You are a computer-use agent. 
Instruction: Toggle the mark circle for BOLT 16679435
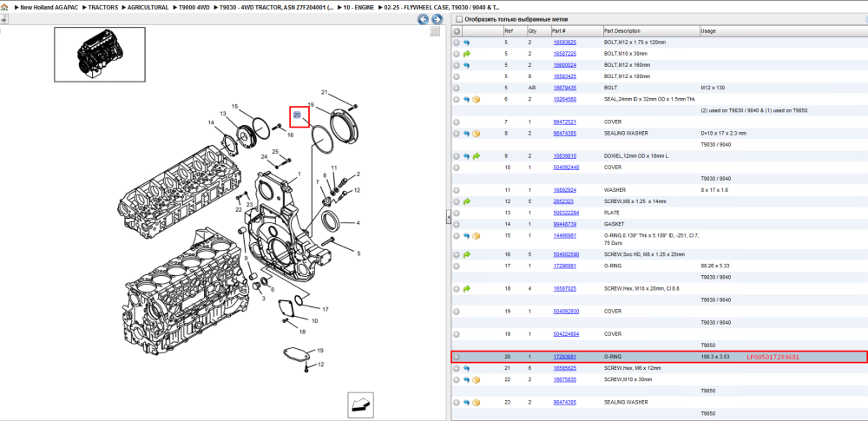pos(457,88)
